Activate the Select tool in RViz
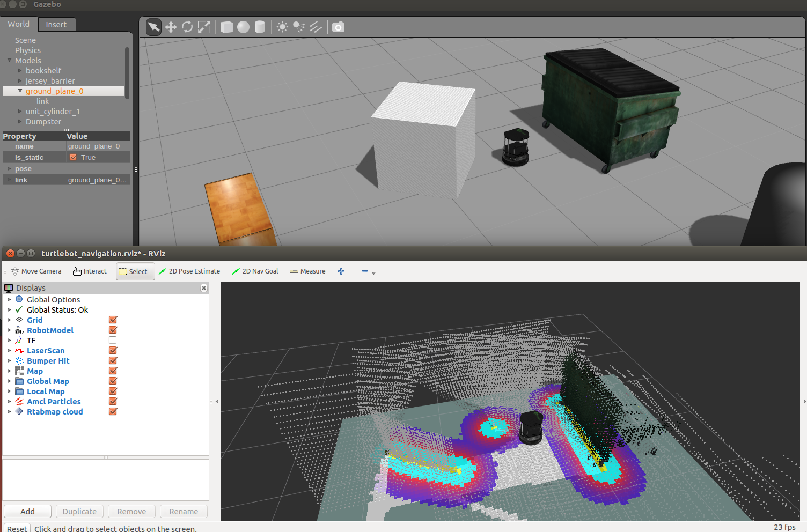The image size is (807, 532). tap(135, 271)
